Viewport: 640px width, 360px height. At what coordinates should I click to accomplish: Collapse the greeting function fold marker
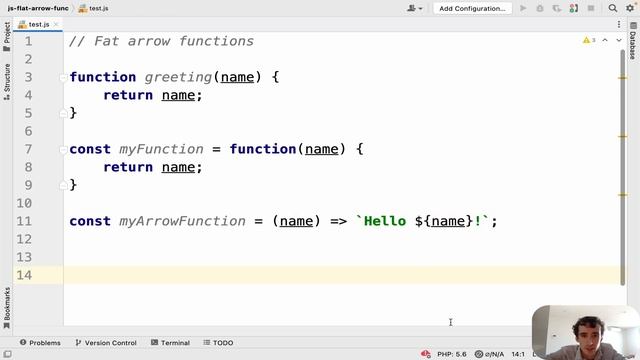pos(63,77)
